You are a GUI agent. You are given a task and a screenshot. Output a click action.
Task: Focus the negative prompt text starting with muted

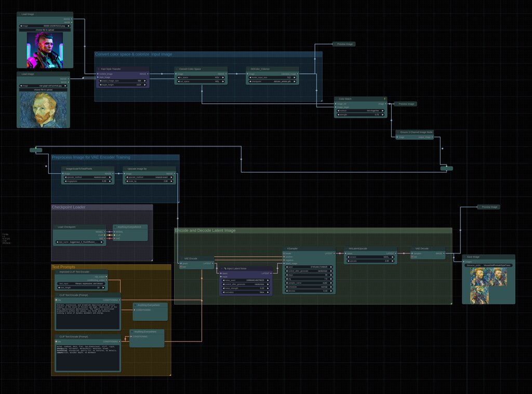click(88, 357)
